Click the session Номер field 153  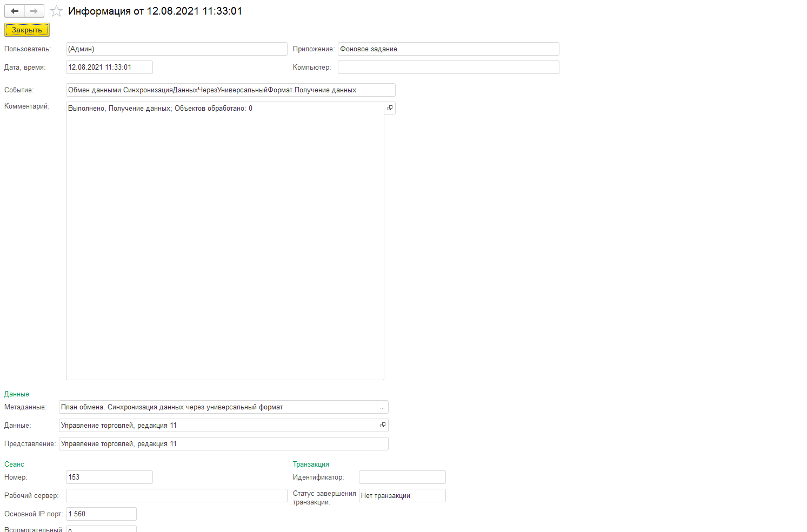point(109,477)
